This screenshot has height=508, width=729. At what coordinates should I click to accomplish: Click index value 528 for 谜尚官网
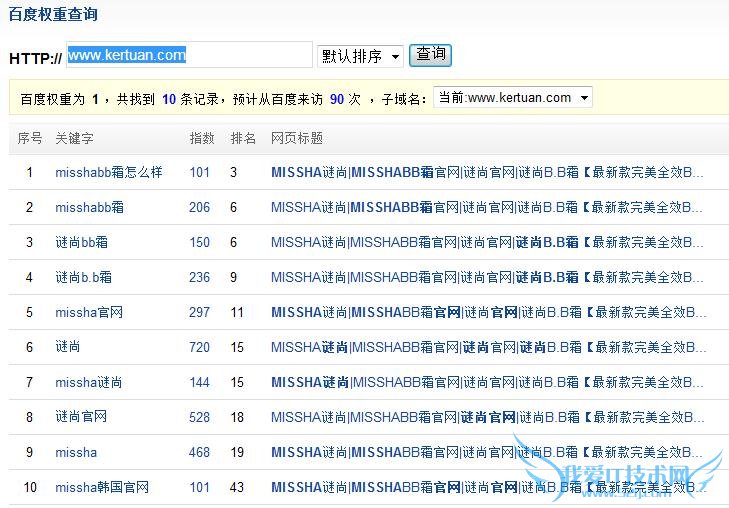click(x=200, y=417)
